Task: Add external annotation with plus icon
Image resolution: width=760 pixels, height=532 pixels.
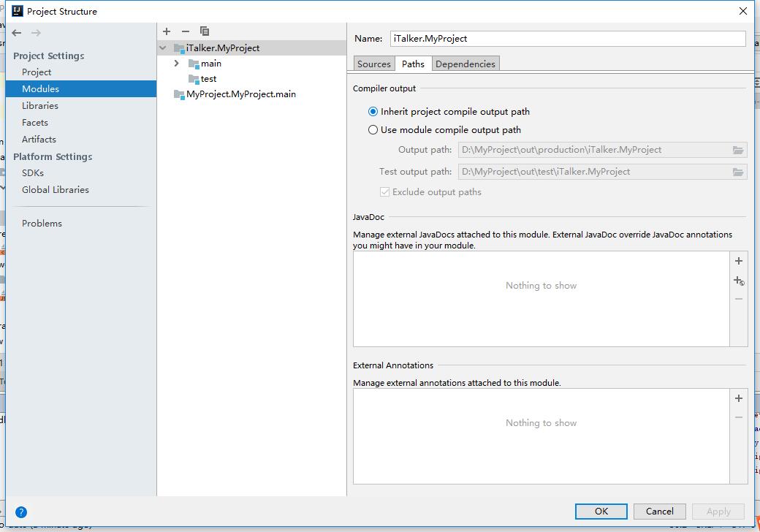Action: [739, 398]
